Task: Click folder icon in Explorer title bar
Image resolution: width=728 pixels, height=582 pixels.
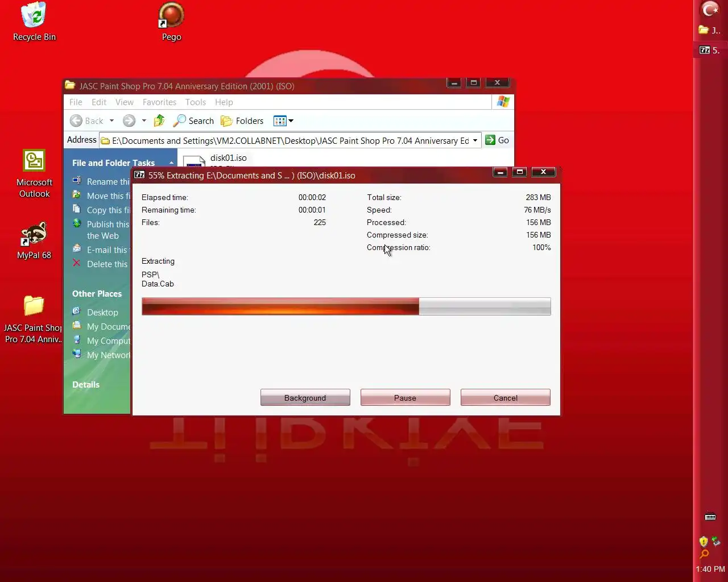Action: pyautogui.click(x=70, y=86)
